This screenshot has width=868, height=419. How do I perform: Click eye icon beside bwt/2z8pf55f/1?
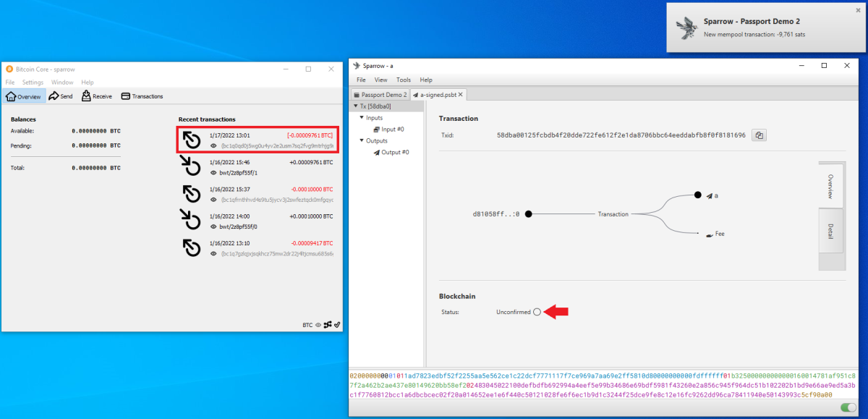tap(214, 172)
